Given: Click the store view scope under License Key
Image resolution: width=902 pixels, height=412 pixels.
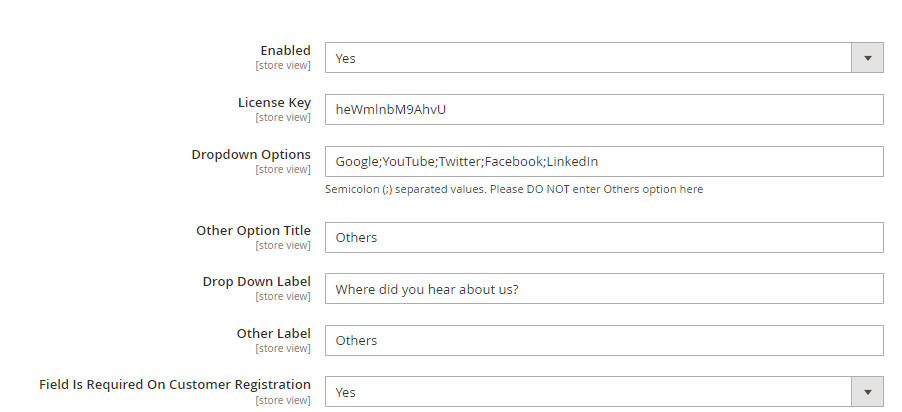Looking at the screenshot, I should 283,118.
